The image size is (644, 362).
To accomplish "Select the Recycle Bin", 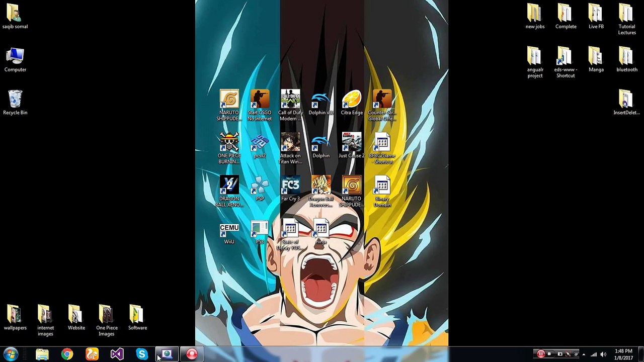I will 15,103.
